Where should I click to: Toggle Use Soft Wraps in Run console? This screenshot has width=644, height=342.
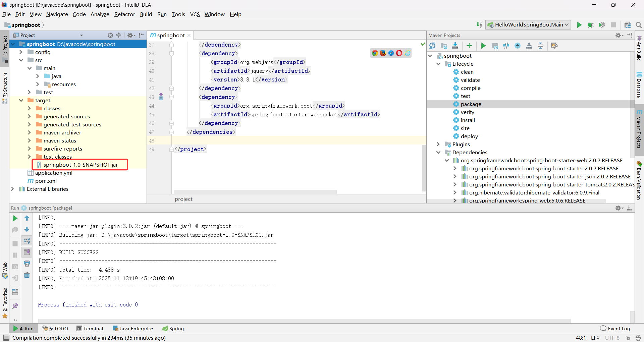(27, 241)
